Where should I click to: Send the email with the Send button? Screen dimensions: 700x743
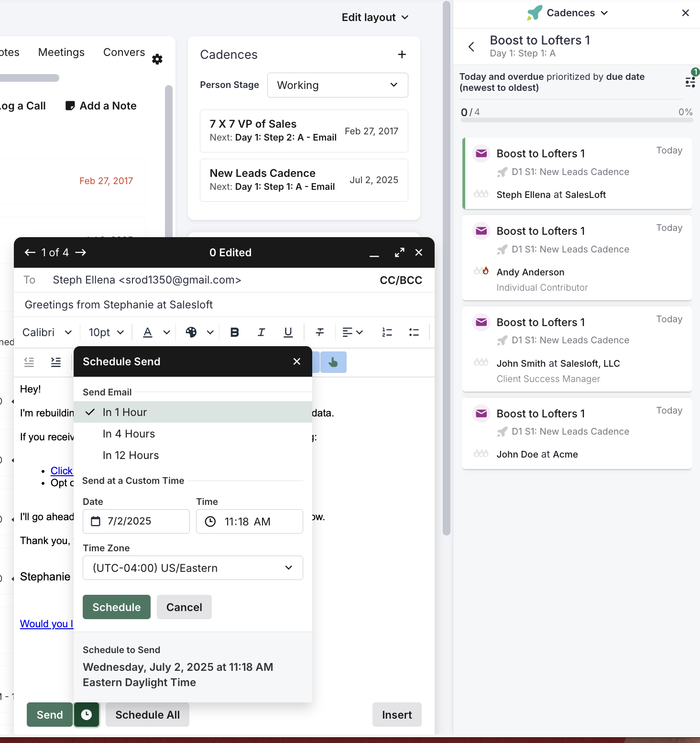(x=50, y=715)
